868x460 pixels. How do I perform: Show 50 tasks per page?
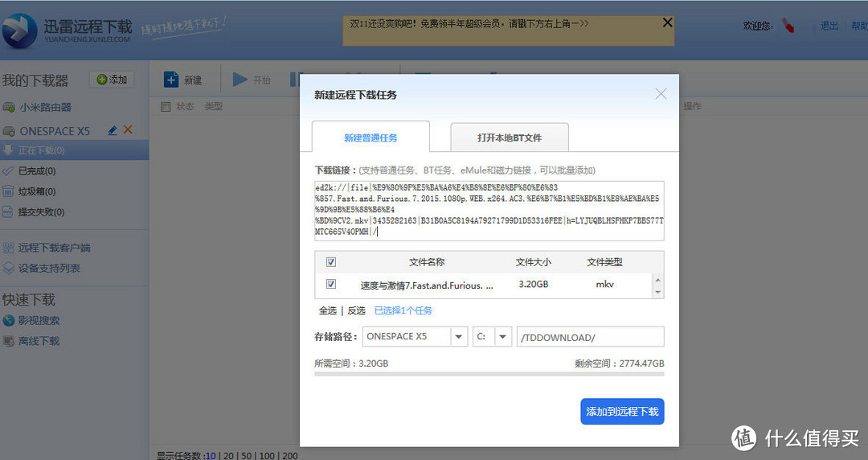pyautogui.click(x=247, y=455)
